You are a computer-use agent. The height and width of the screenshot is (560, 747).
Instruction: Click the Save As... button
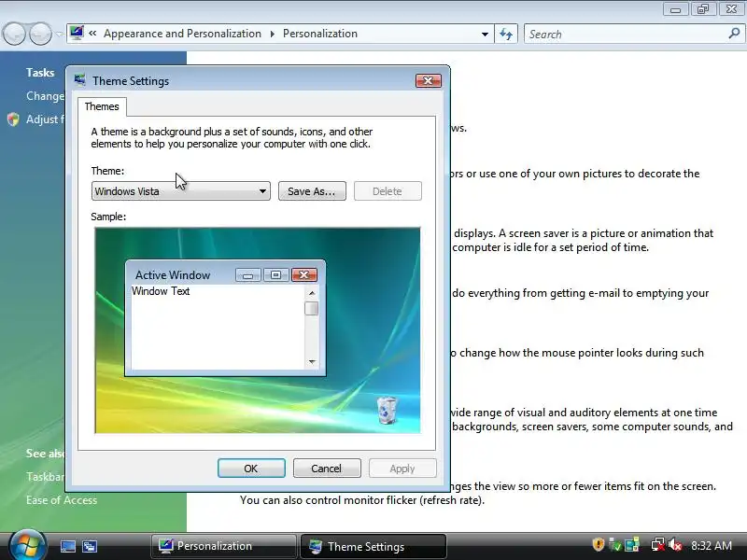click(312, 191)
